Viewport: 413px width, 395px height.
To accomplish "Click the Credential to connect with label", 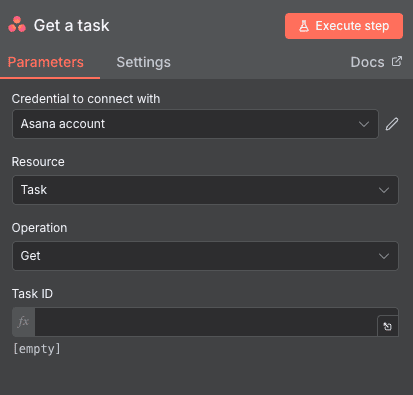I will 86,99.
